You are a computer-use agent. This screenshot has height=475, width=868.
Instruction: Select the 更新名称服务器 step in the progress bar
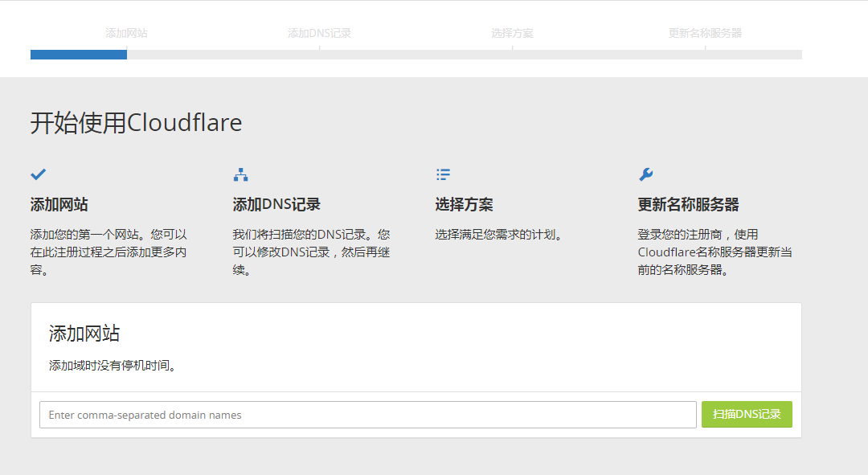pyautogui.click(x=705, y=33)
